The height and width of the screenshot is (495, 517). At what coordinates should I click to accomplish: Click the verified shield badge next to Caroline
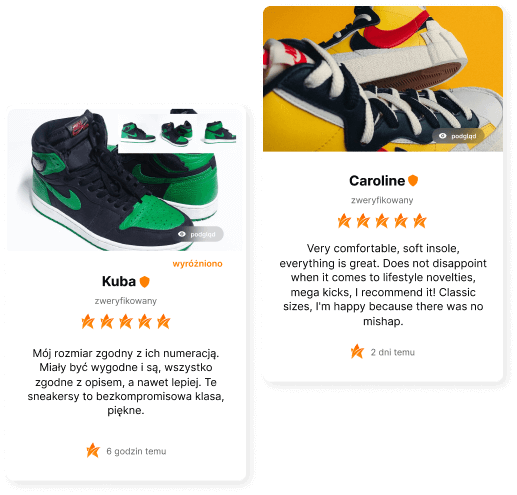pyautogui.click(x=413, y=181)
